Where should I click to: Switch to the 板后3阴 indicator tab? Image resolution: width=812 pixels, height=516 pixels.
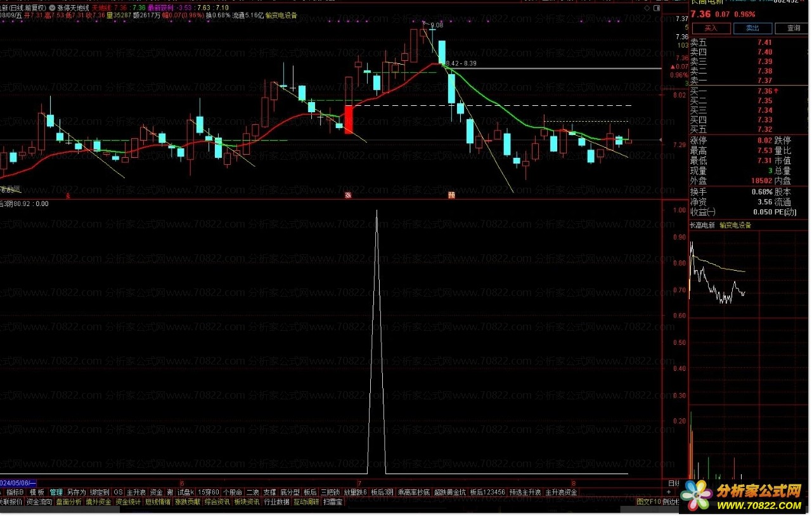[382, 492]
